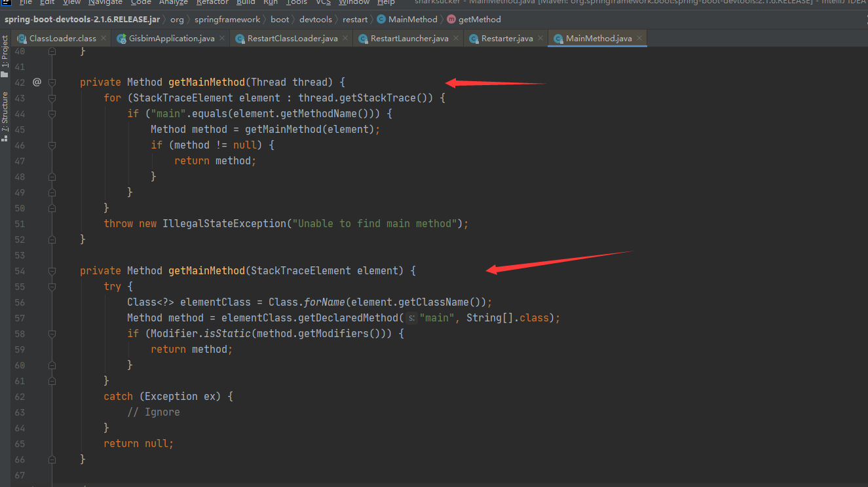Click the Java file icon on MainMethod.java tab
Viewport: 868px width, 487px height.
click(557, 38)
